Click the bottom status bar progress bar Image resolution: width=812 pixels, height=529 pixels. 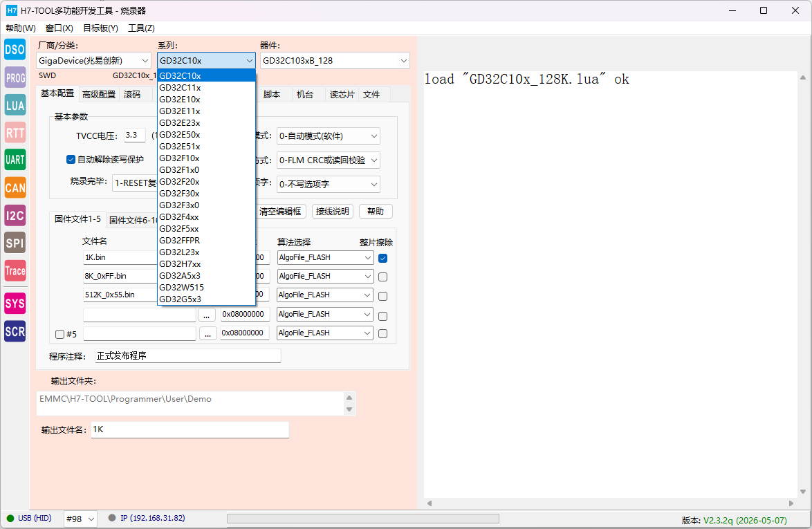click(x=363, y=519)
